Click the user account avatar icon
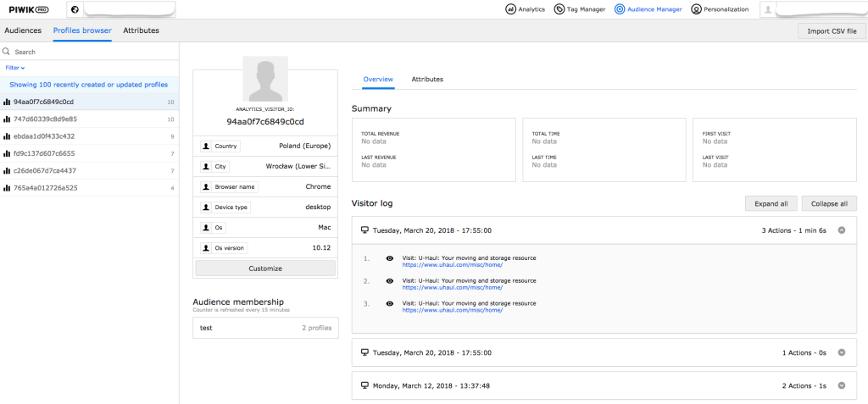 [768, 9]
